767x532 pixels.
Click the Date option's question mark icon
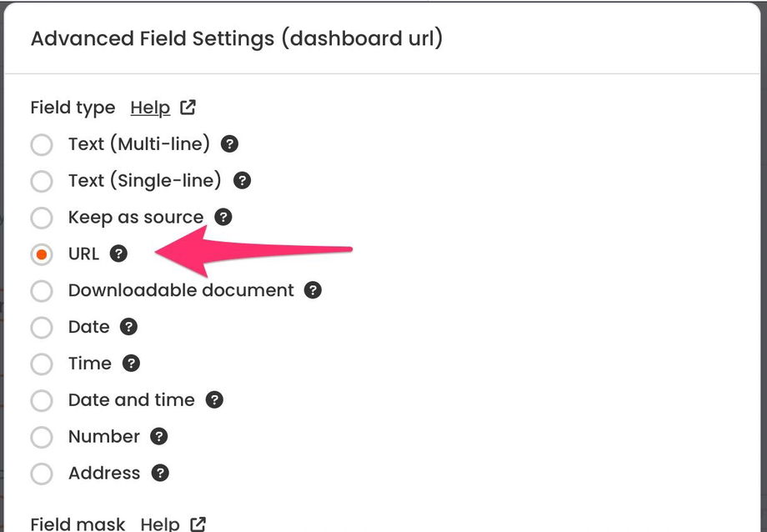(129, 327)
